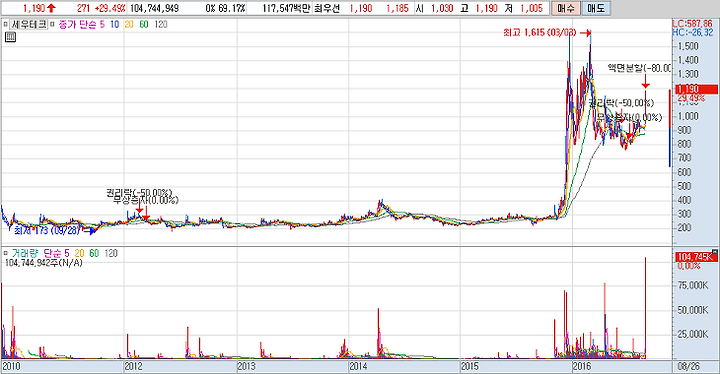Screen dimensions: 720x374
Task: Click the 종가 단순 legend label
Action: [77, 24]
